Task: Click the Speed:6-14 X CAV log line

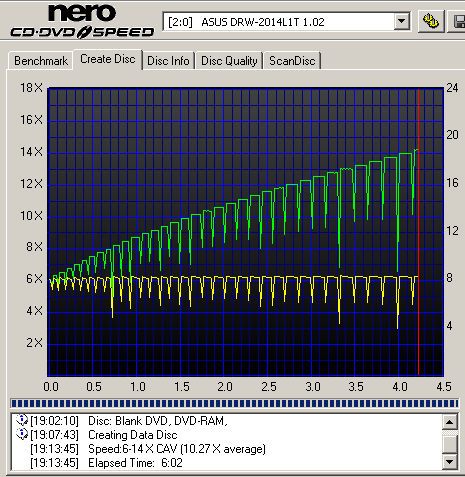Action: coord(177,449)
